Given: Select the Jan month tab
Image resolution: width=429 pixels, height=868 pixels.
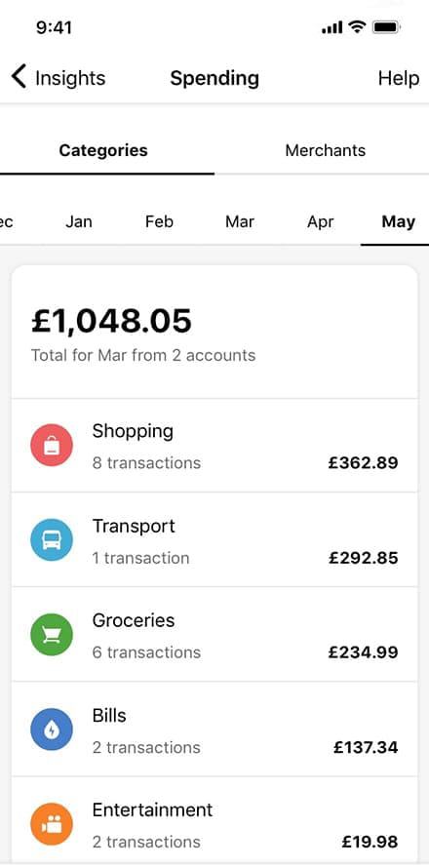Looking at the screenshot, I should (x=79, y=222).
